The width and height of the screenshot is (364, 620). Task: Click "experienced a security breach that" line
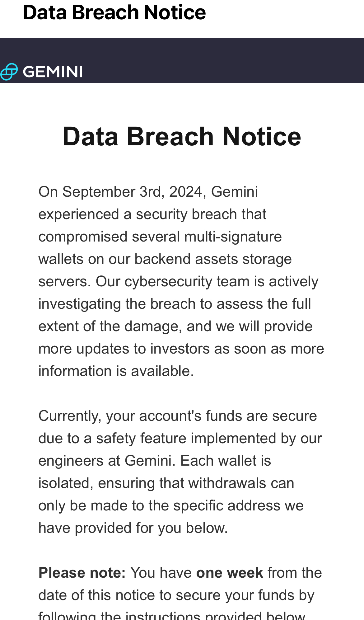[152, 214]
